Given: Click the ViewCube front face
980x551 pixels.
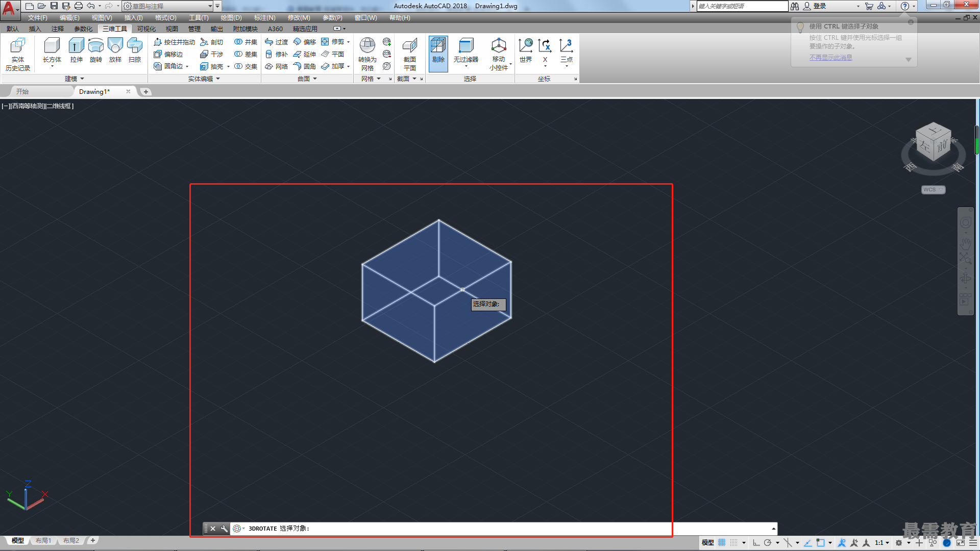Looking at the screenshot, I should [x=943, y=146].
